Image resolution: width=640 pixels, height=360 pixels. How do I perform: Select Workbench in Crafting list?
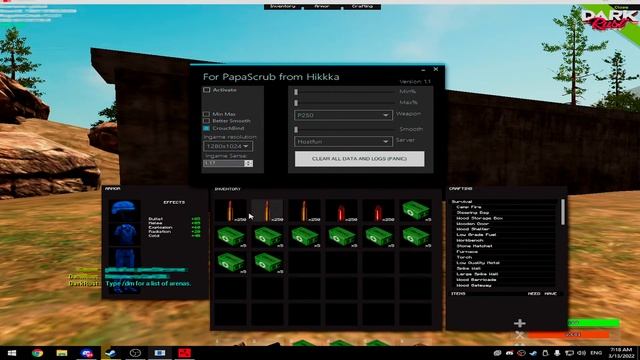pos(469,240)
